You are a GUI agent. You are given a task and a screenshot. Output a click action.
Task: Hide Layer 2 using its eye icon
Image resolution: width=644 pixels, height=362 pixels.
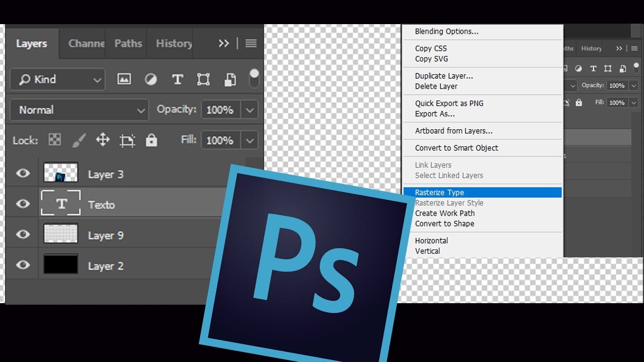[23, 265]
